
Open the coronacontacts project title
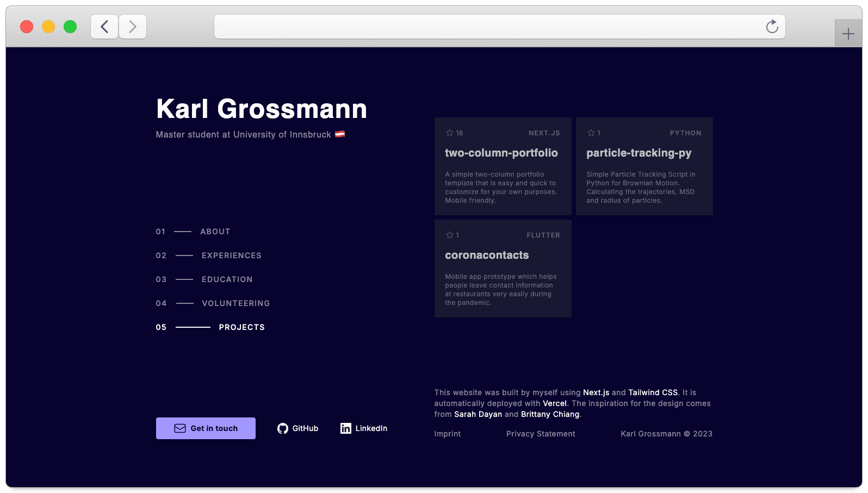click(x=487, y=255)
